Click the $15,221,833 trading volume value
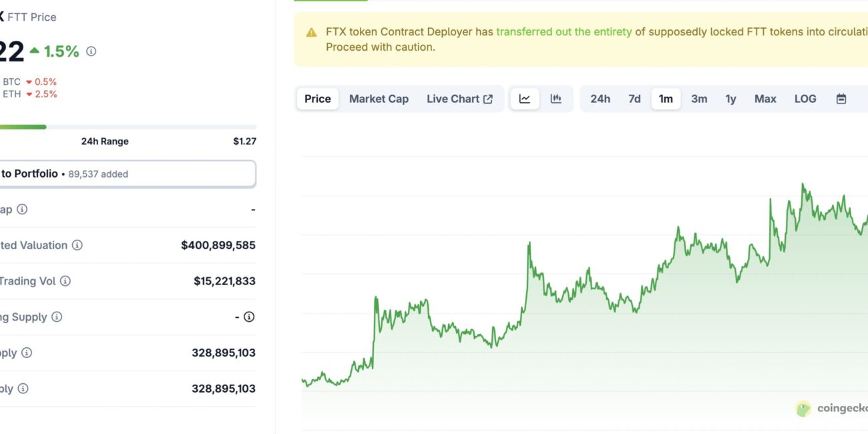Screen dimensions: 868x434 click(x=224, y=281)
